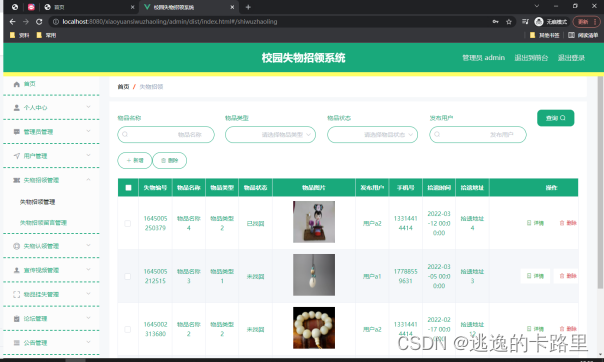Click the list icon beside 公告管理
This screenshot has height=362, width=604.
(17, 343)
